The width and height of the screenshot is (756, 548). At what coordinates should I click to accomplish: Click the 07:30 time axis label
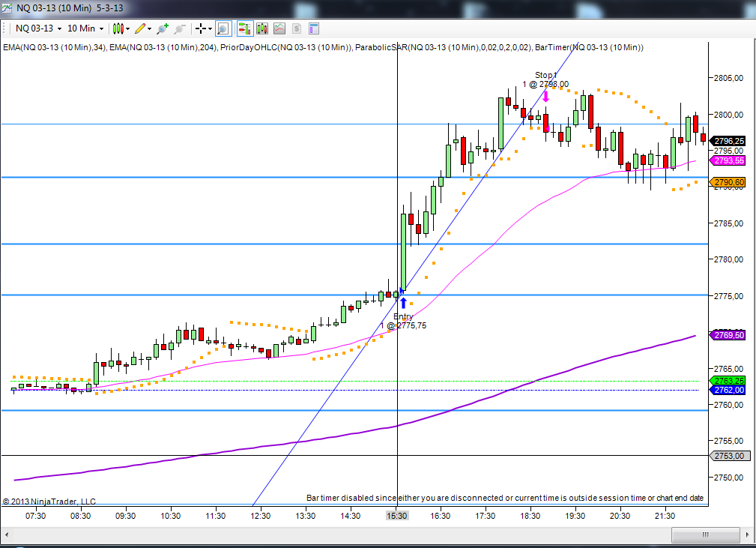[x=35, y=516]
